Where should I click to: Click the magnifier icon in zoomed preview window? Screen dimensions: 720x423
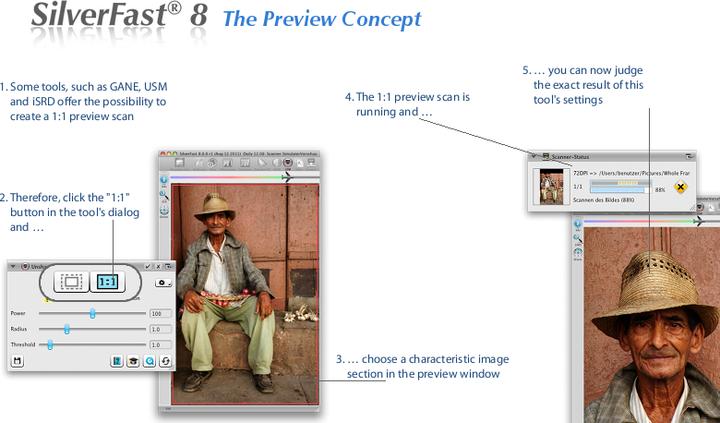coord(578,238)
